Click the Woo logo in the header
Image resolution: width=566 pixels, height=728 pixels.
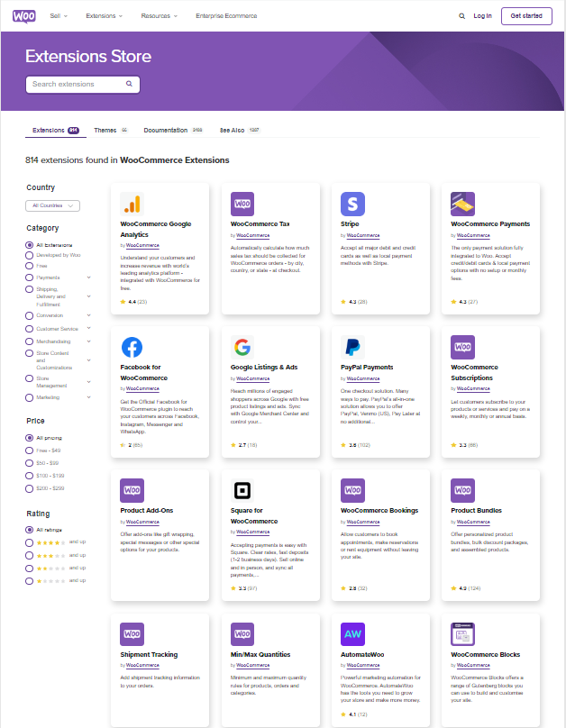point(23,16)
